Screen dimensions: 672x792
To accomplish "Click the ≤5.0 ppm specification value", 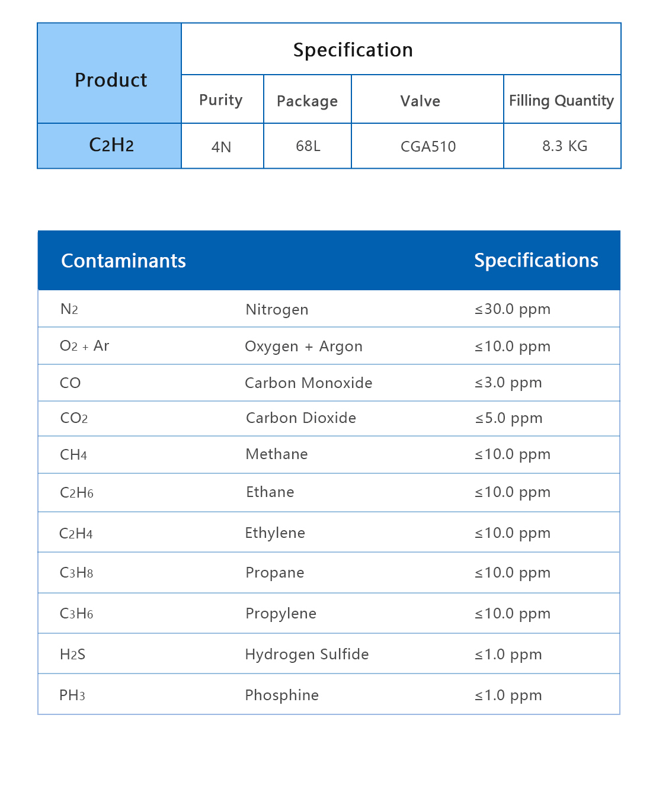I will pyautogui.click(x=508, y=418).
